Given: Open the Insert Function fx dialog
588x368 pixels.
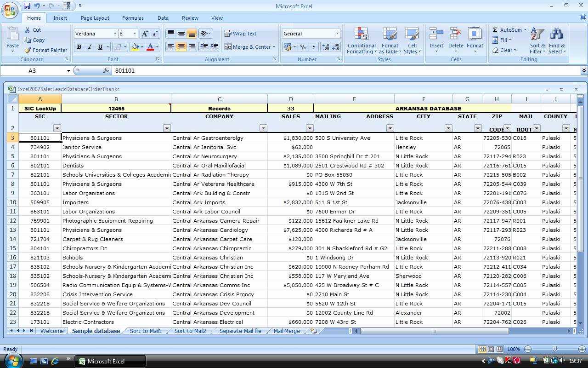Looking at the screenshot, I should click(x=106, y=70).
